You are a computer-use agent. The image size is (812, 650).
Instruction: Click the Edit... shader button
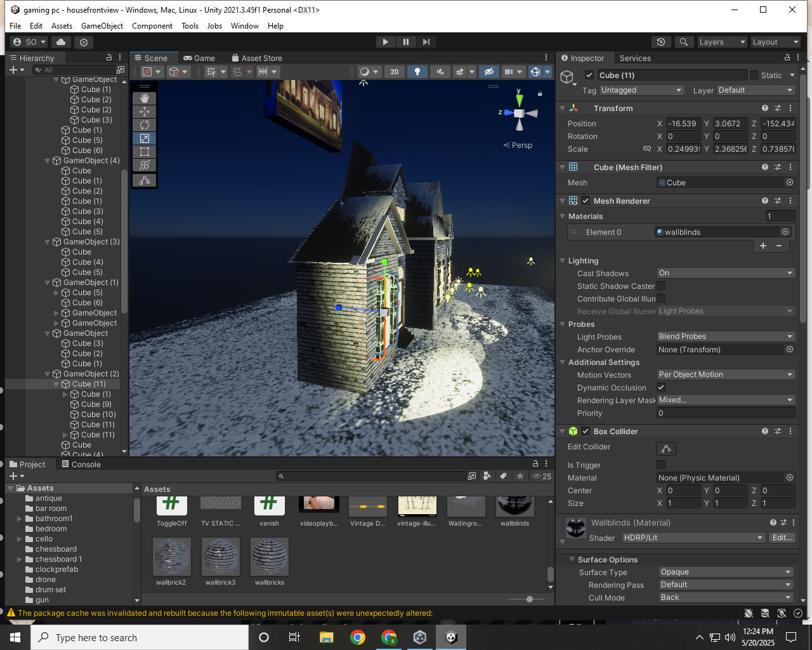click(782, 538)
